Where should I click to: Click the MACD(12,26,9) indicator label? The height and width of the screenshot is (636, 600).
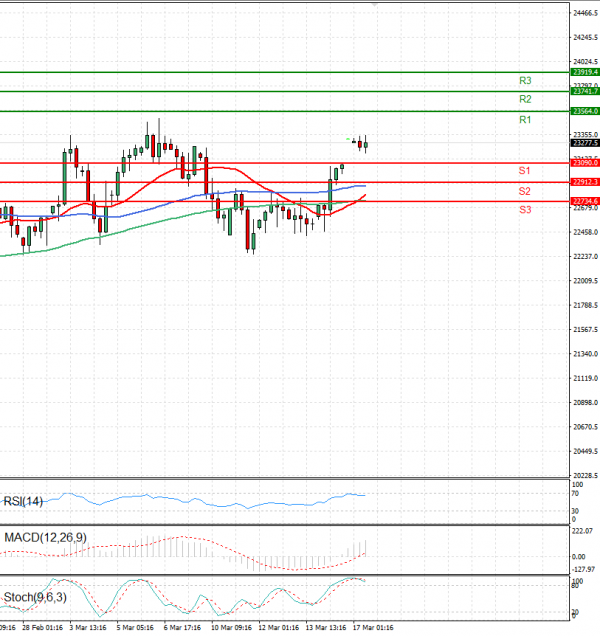coord(45,537)
